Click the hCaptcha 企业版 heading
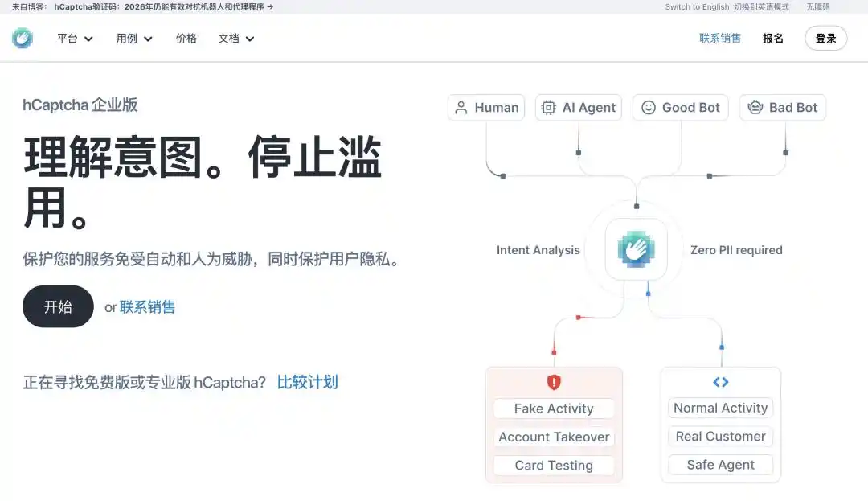Screen dimensions: 868x501 point(80,105)
